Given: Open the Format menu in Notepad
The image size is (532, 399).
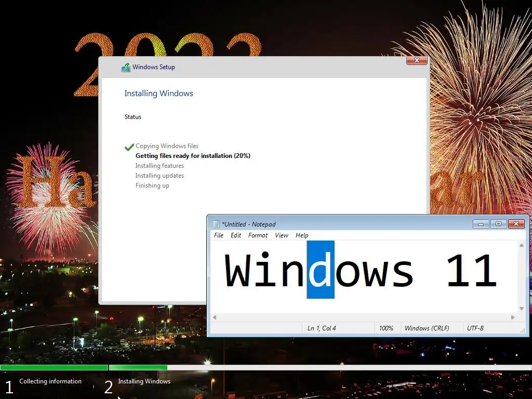Looking at the screenshot, I should click(x=258, y=235).
